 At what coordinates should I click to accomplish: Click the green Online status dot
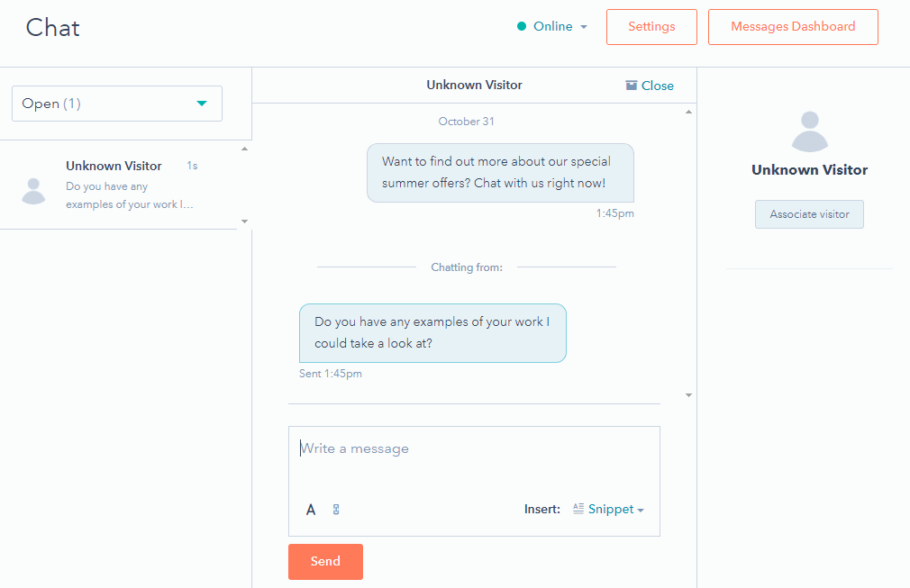pos(522,27)
